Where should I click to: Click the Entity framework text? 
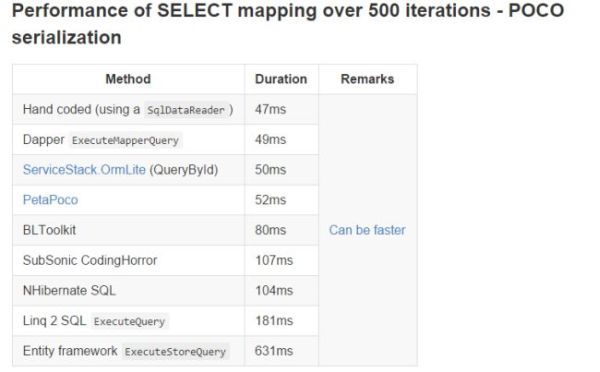(x=70, y=351)
